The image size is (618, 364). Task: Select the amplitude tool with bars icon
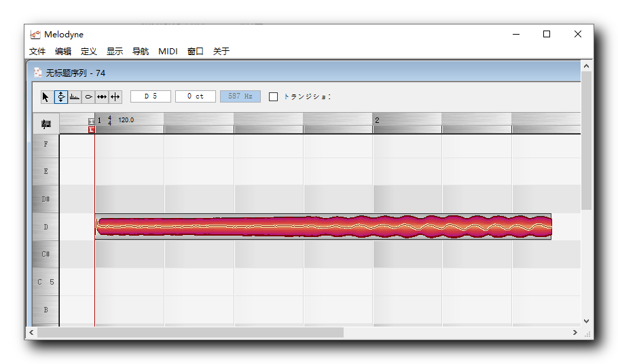point(75,97)
